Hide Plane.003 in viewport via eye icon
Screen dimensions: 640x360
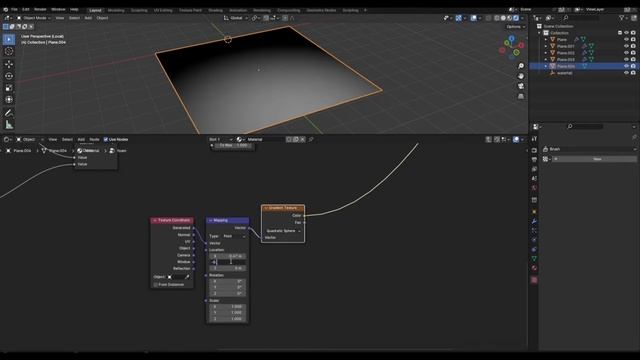tap(626, 60)
